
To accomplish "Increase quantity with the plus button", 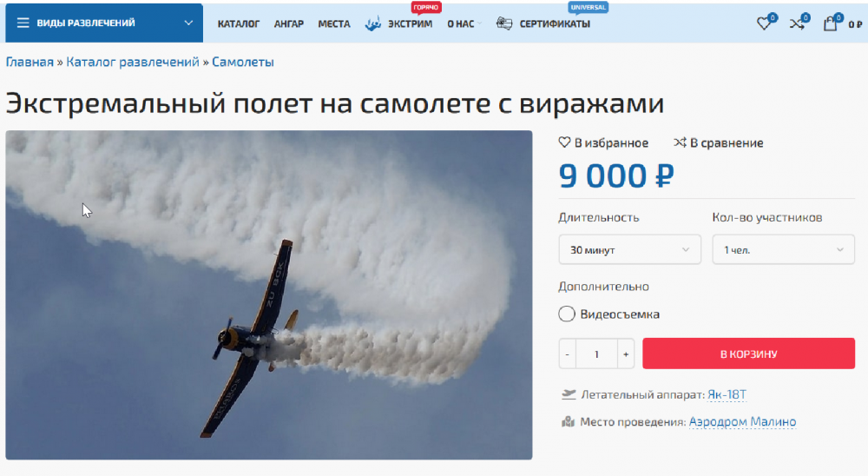I will pos(626,354).
